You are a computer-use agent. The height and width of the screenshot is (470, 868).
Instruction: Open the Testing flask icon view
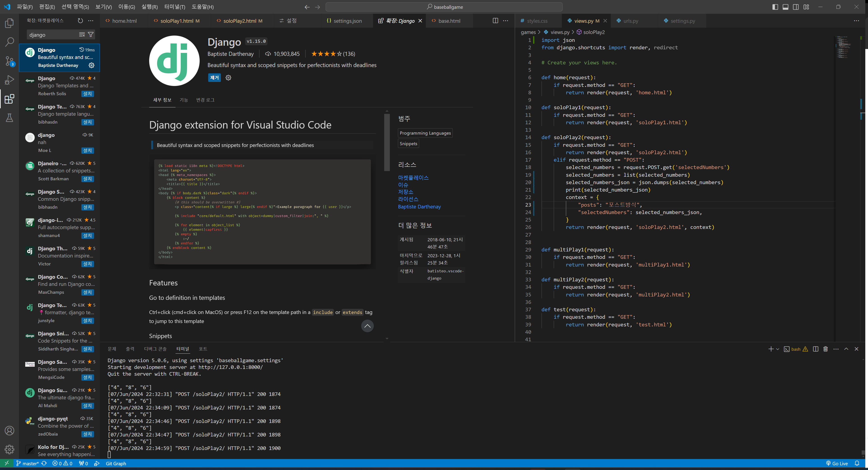pyautogui.click(x=9, y=118)
